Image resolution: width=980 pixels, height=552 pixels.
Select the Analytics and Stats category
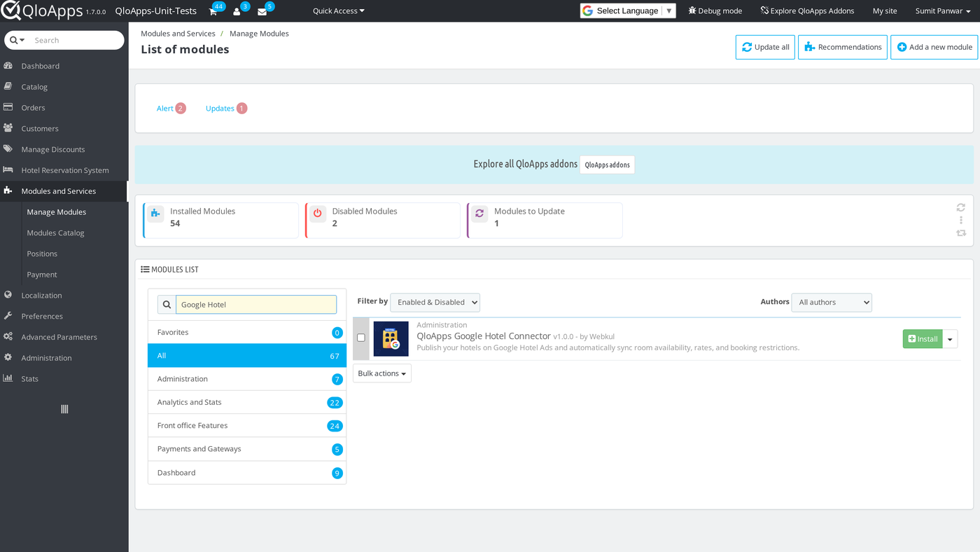pyautogui.click(x=247, y=402)
